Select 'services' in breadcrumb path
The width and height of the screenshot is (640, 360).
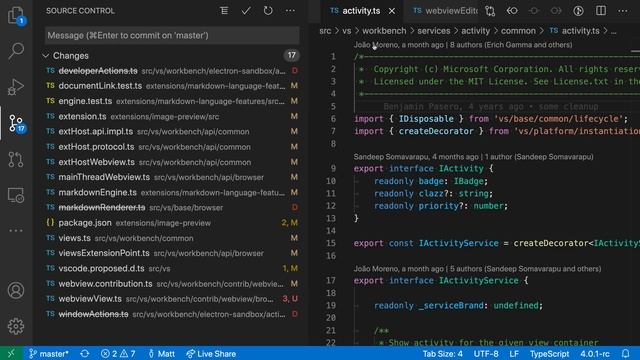[433, 31]
